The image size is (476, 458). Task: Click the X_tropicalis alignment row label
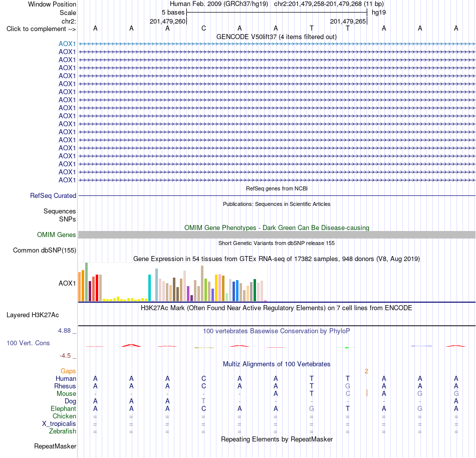[59, 424]
